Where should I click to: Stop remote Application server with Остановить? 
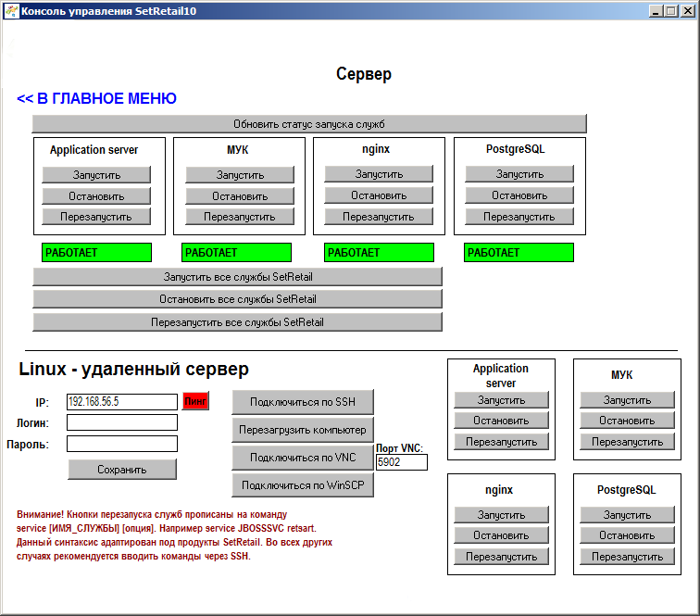[x=501, y=421]
